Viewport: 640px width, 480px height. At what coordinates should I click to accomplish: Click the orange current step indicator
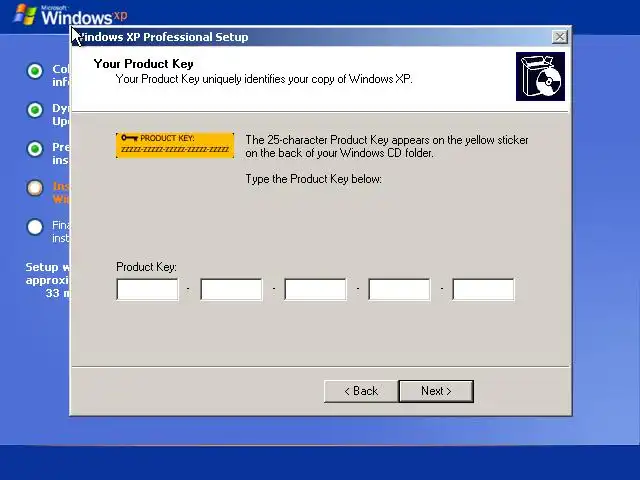pyautogui.click(x=35, y=188)
